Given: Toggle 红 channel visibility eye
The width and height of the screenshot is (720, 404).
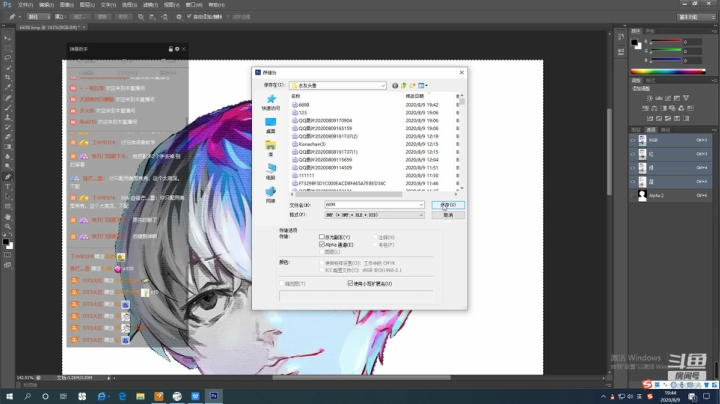Looking at the screenshot, I should tap(633, 154).
